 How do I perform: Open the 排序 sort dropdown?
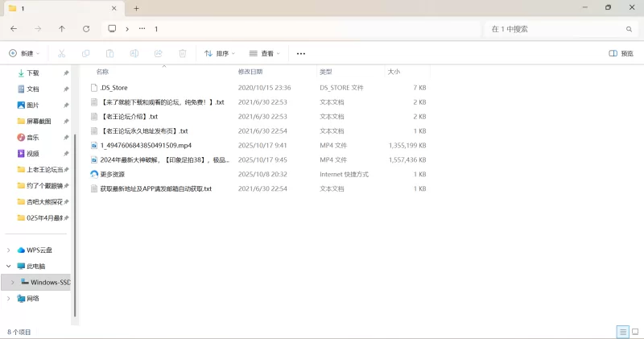pos(219,53)
